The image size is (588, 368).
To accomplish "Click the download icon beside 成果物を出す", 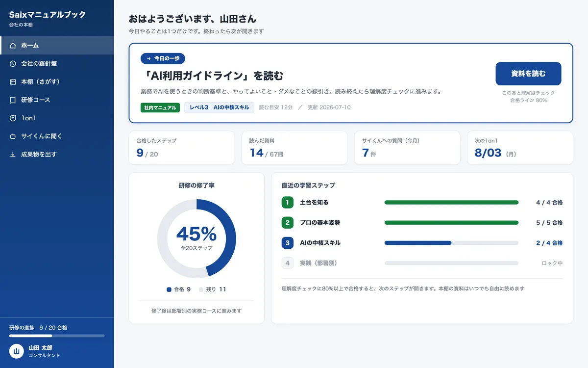I will coord(13,155).
